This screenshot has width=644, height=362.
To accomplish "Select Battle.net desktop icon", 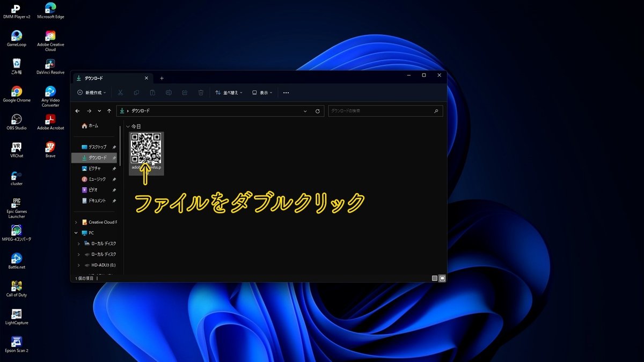I will pyautogui.click(x=17, y=261).
